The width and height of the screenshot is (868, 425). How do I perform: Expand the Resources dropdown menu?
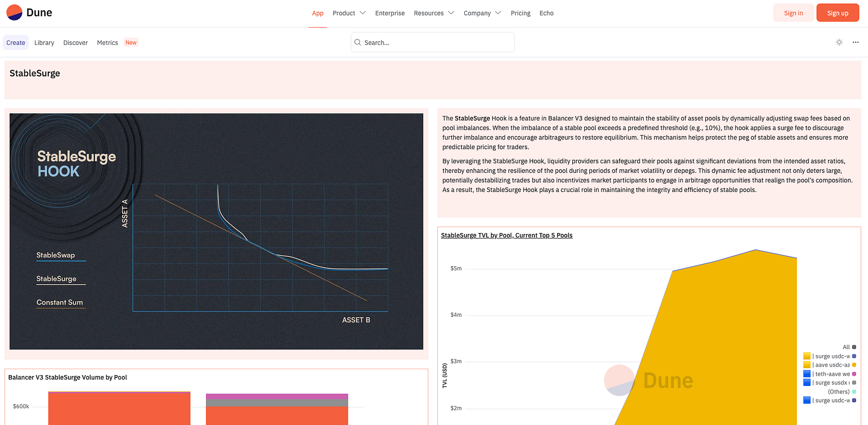pyautogui.click(x=433, y=13)
